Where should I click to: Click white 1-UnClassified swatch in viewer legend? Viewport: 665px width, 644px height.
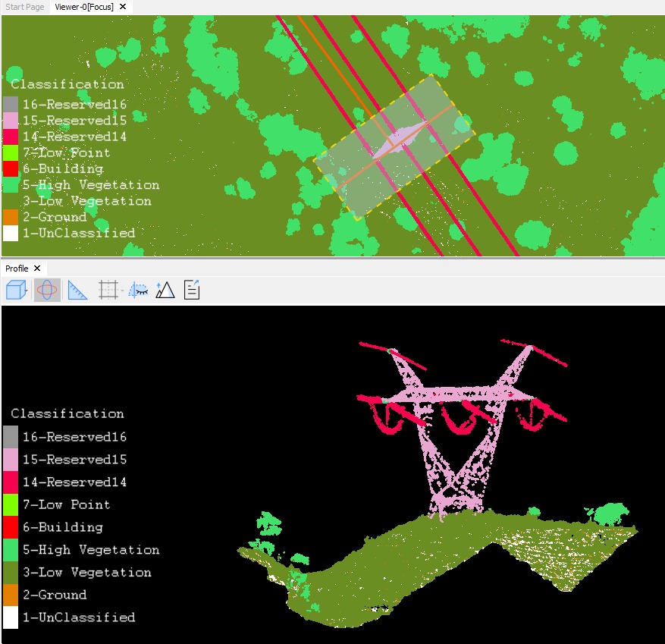click(x=11, y=233)
